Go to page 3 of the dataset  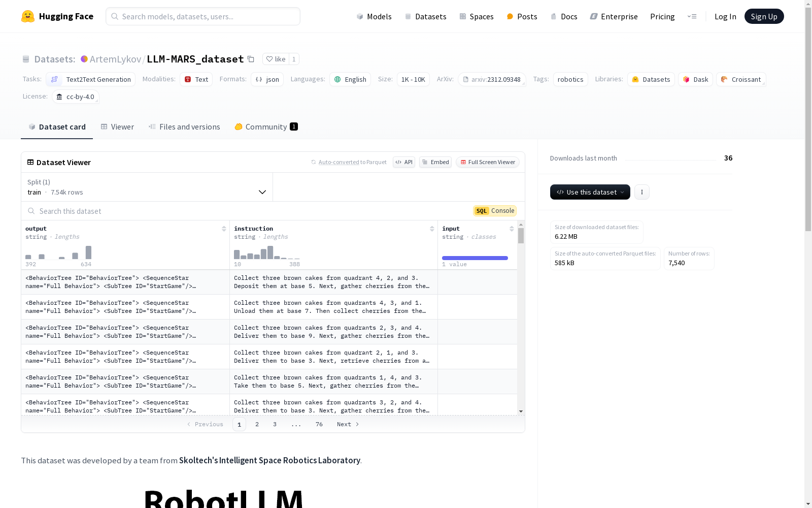[x=275, y=424]
